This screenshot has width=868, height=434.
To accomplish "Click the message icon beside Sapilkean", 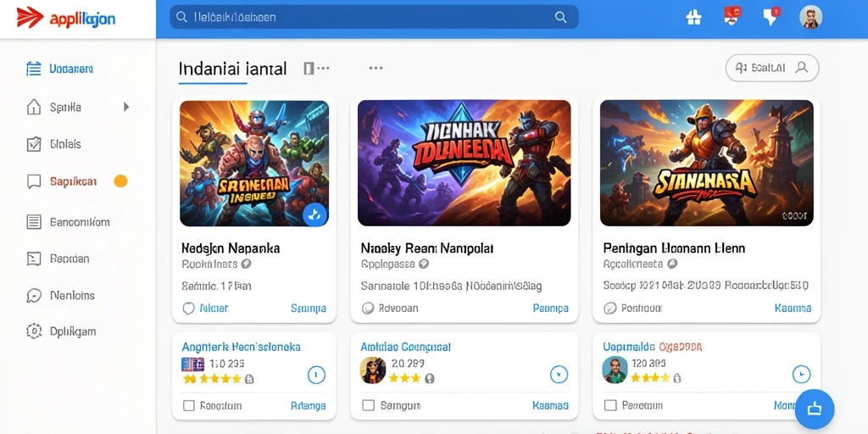I will tap(34, 181).
